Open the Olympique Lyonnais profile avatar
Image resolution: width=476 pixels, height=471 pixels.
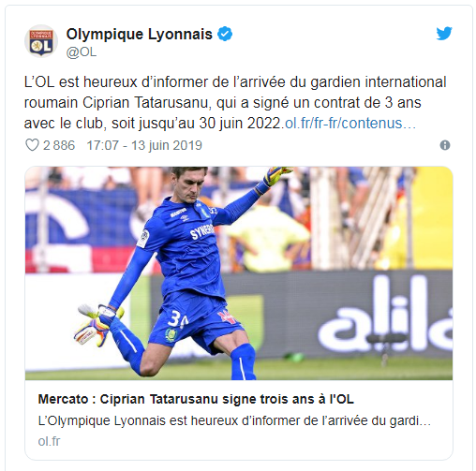pos(41,41)
